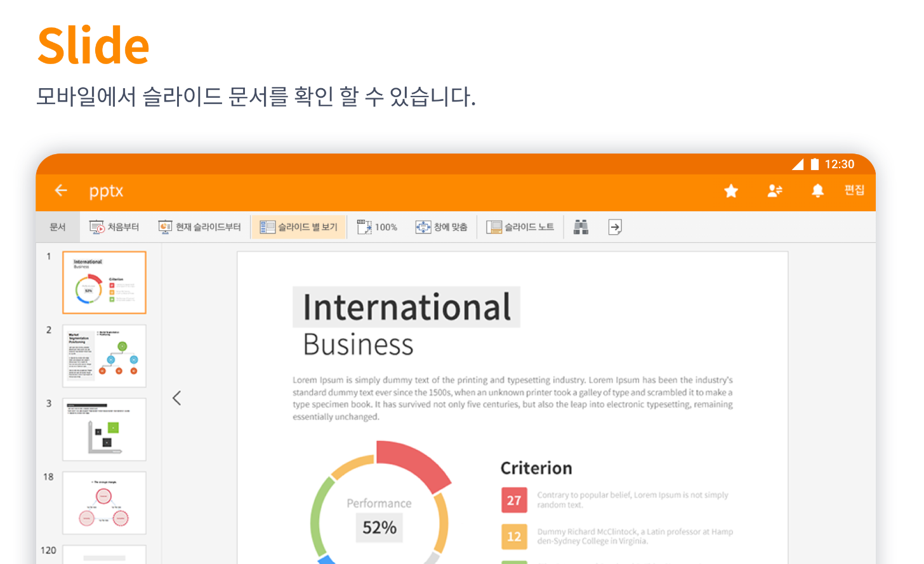Click the orange 12 badge
Image resolution: width=924 pixels, height=564 pixels.
point(514,537)
